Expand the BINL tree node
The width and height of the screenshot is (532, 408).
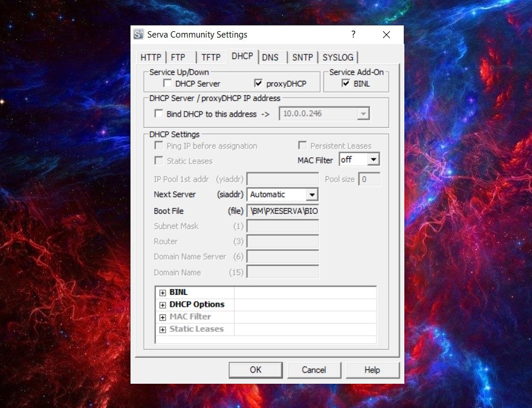tap(162, 292)
